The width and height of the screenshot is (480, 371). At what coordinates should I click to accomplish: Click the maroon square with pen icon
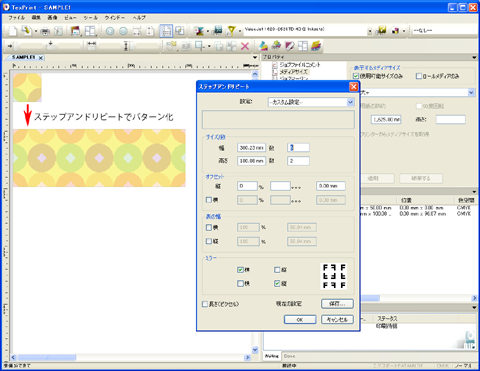tap(289, 46)
